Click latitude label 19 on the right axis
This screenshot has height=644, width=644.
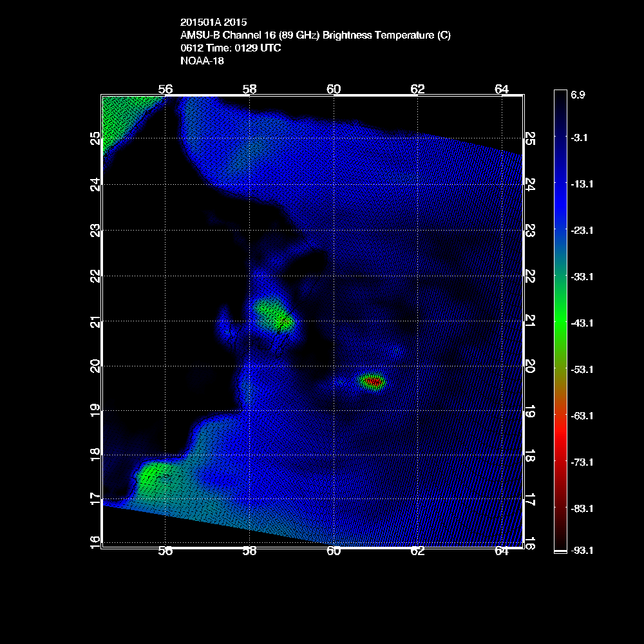(531, 410)
